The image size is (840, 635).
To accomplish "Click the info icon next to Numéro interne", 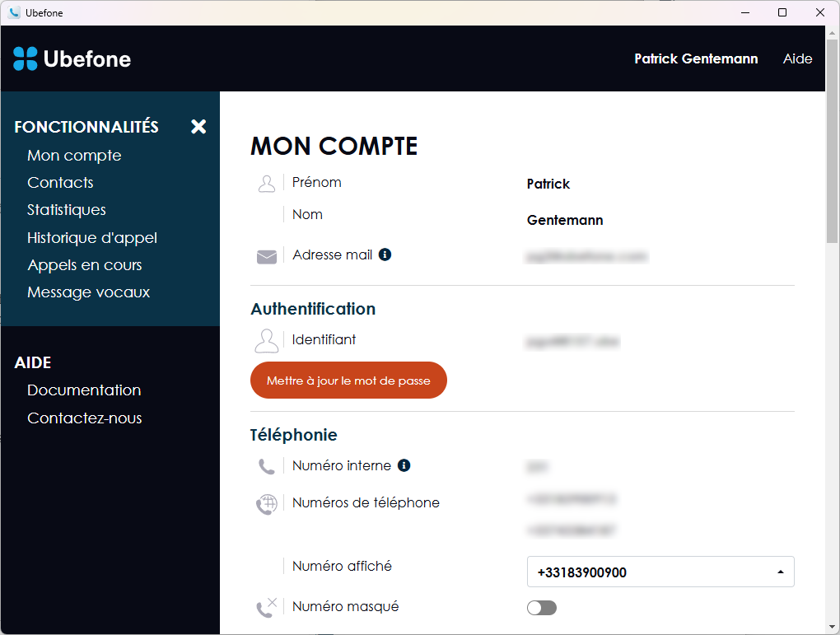I will tap(404, 465).
